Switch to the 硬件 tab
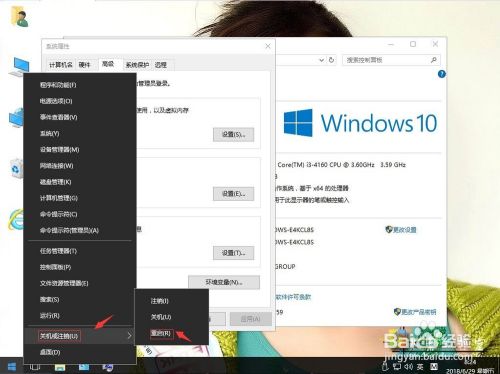This screenshot has height=374, width=500. [85, 65]
